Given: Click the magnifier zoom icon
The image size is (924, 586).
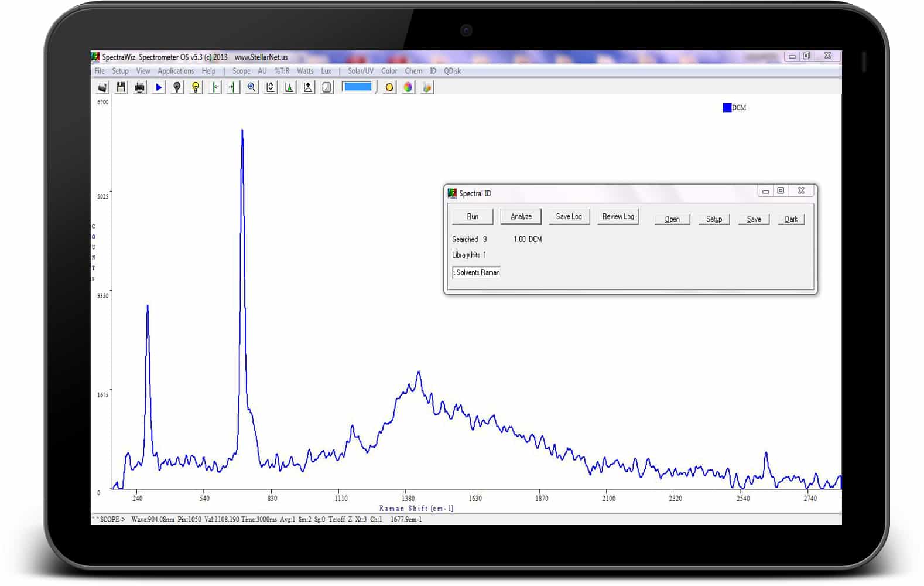Looking at the screenshot, I should pyautogui.click(x=252, y=87).
